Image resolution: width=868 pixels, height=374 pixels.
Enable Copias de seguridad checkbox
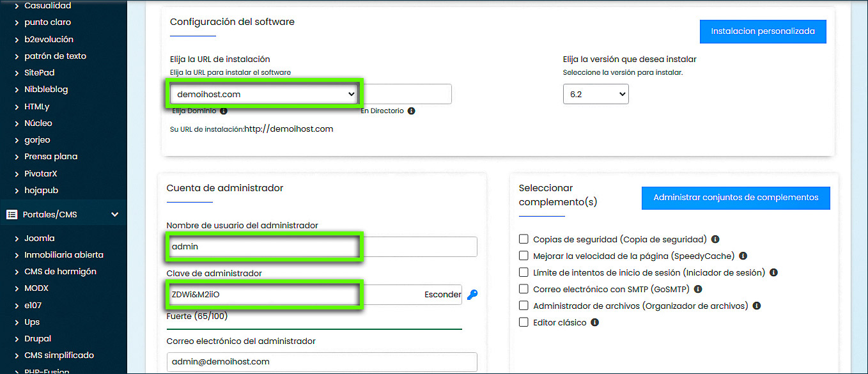(523, 239)
